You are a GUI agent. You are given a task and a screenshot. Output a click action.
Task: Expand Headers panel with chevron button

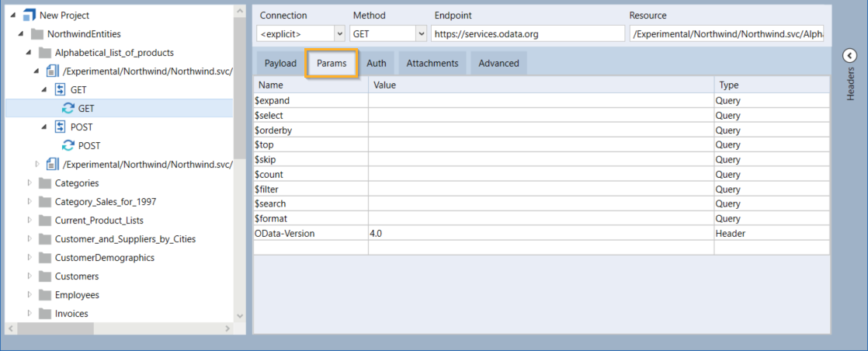point(849,55)
